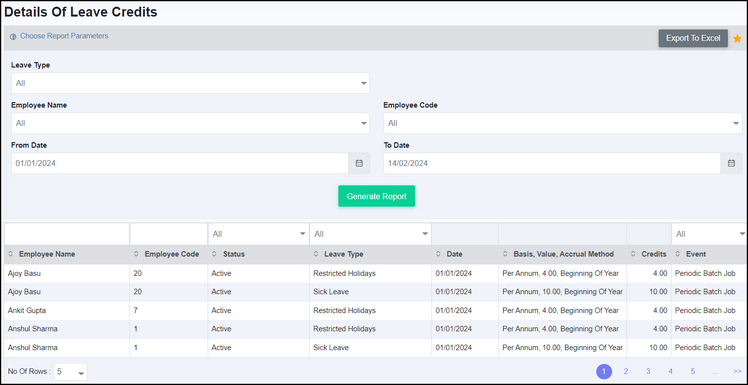The image size is (748, 385).
Task: Click Sick Leave cell in Anshul Sharma row
Action: tap(331, 348)
